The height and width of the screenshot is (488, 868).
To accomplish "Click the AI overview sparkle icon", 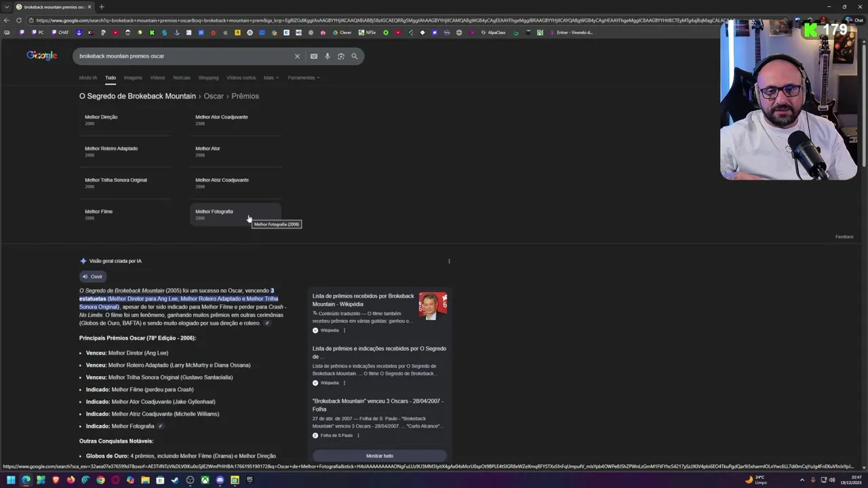I will [x=83, y=261].
